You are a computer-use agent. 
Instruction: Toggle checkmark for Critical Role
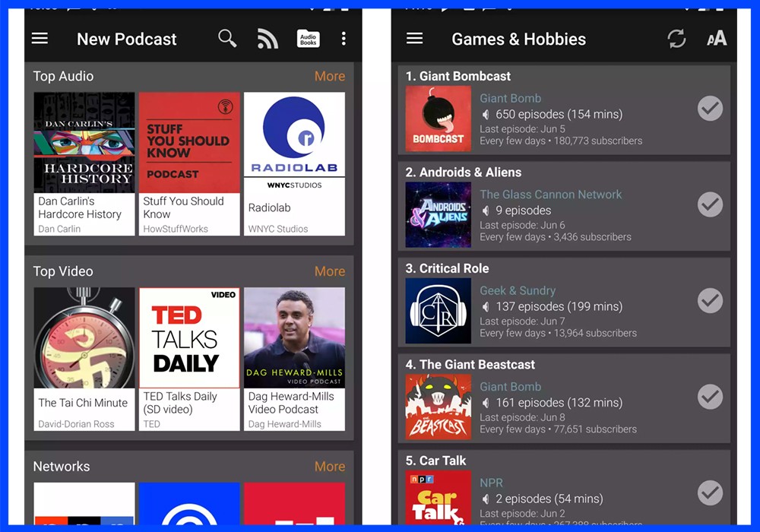pos(710,300)
